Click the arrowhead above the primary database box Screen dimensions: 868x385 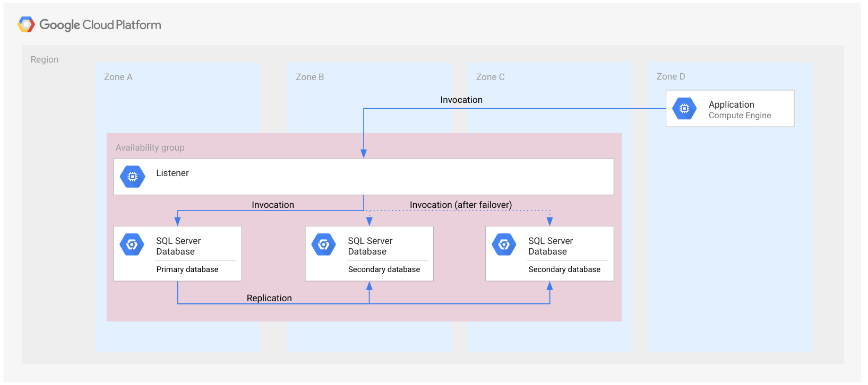click(x=178, y=221)
